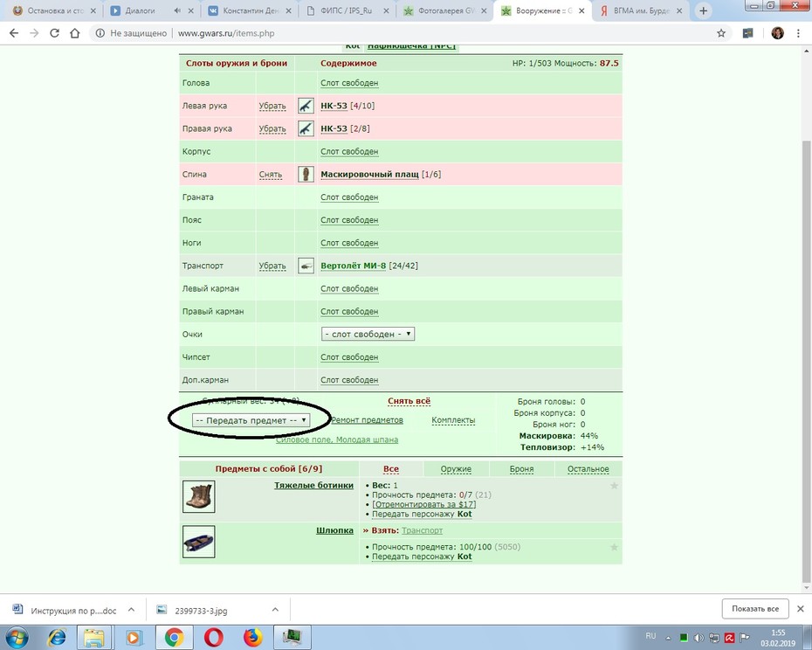Open the monitor application on the taskbar
The width and height of the screenshot is (812, 650).
(292, 638)
